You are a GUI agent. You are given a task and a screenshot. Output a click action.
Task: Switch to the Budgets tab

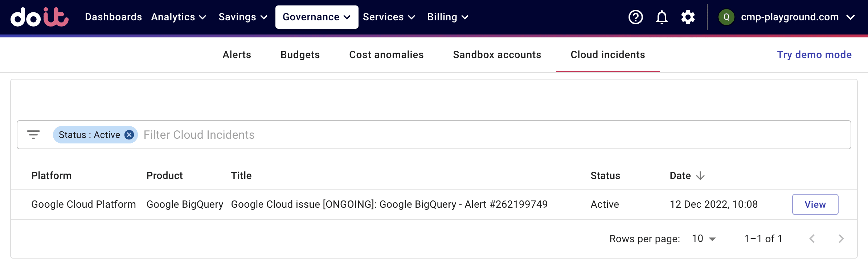click(x=300, y=55)
